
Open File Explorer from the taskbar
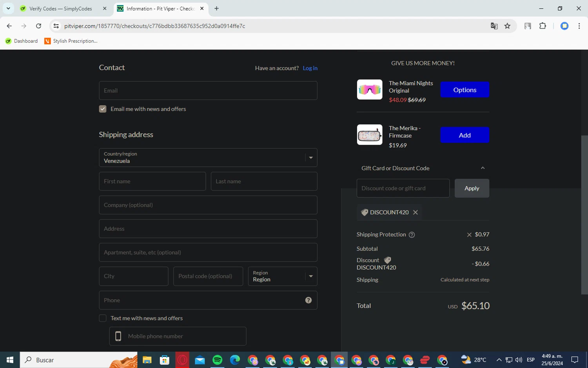point(147,360)
